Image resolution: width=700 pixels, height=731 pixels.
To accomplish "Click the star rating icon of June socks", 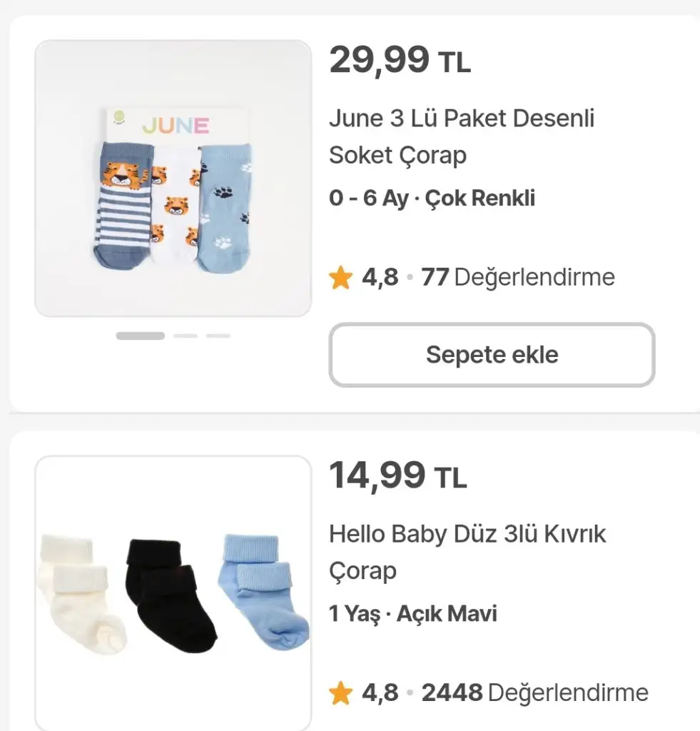I will pyautogui.click(x=340, y=278).
